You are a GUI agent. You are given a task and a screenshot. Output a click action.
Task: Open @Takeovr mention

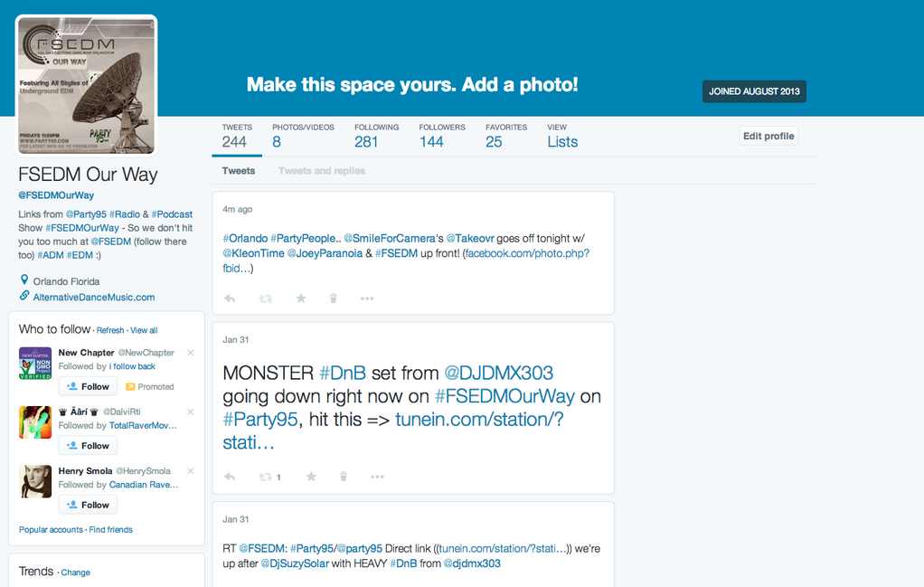click(x=470, y=239)
